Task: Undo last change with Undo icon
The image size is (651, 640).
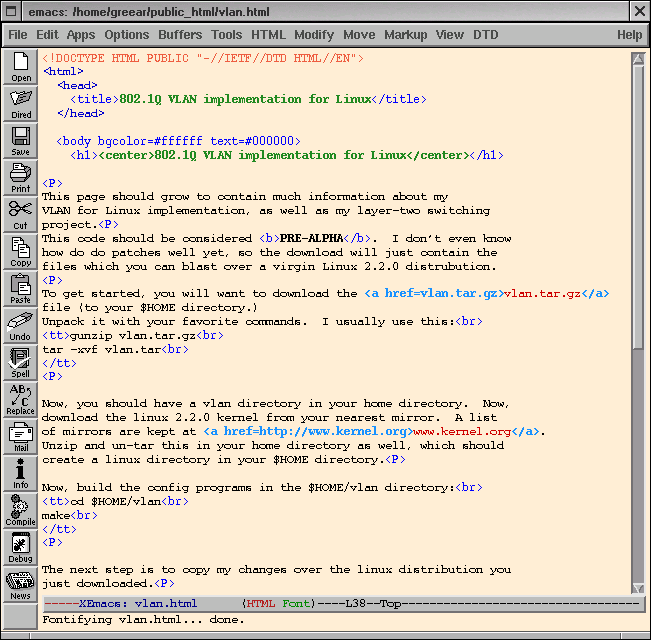Action: 21,326
